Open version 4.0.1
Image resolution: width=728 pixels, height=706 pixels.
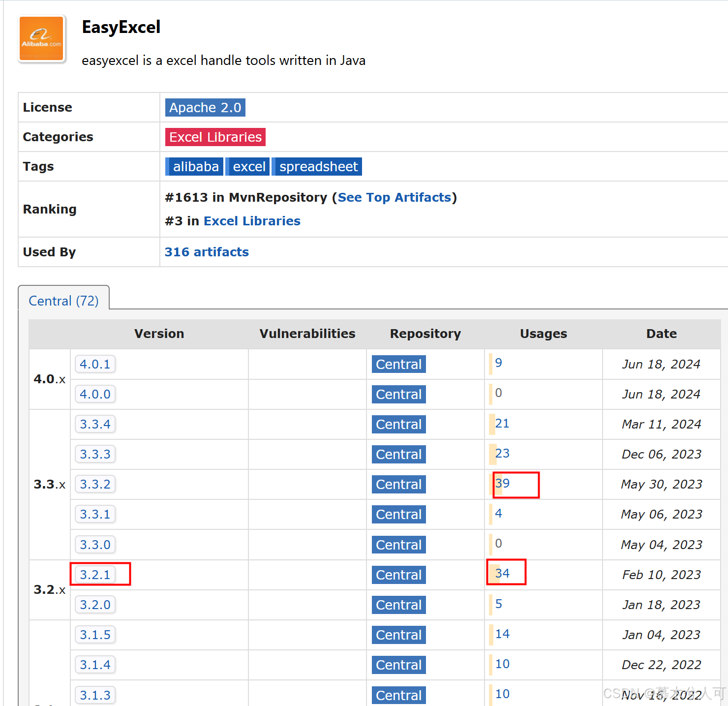(x=95, y=364)
